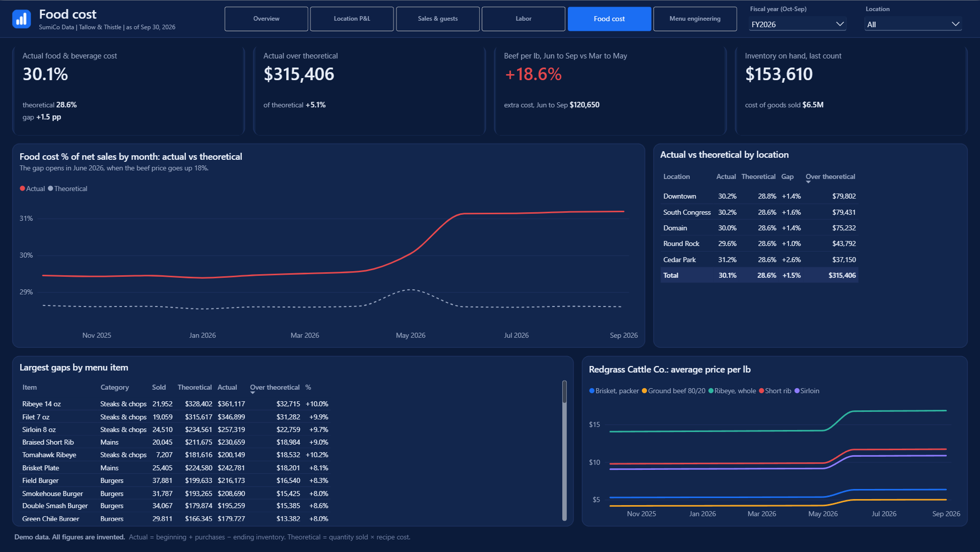
Task: Click the $32,715 Ribeye over theoretical cell
Action: (288, 404)
